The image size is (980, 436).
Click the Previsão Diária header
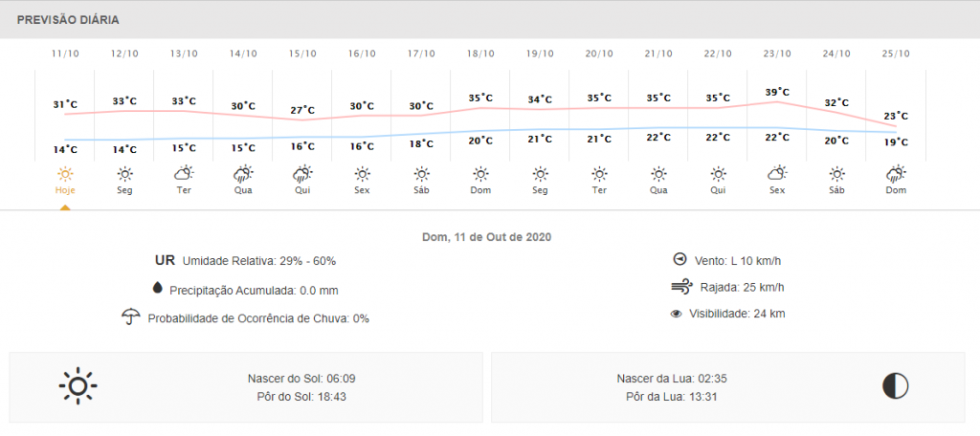(67, 19)
